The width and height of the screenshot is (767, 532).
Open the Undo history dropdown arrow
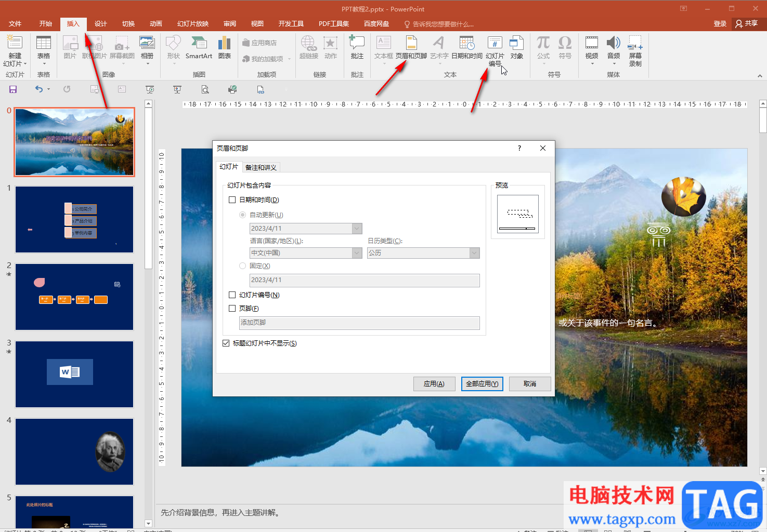pos(49,89)
